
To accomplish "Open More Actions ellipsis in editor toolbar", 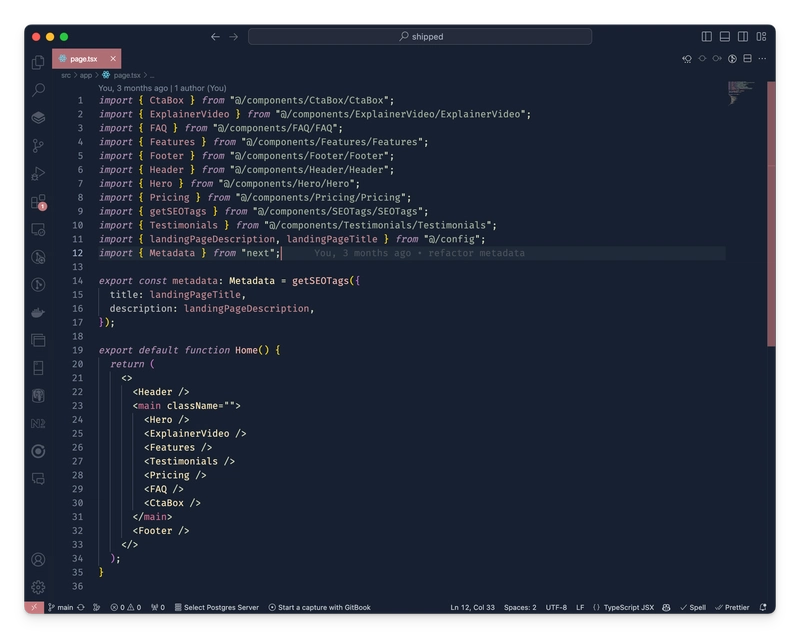I will pos(762,59).
